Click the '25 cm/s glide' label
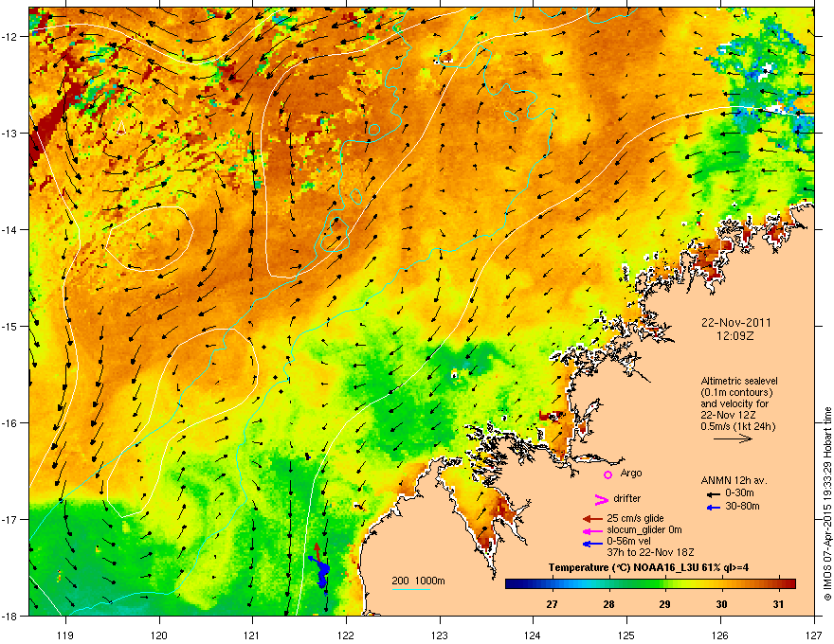Viewport: 834px width, 644px height. coord(635,518)
